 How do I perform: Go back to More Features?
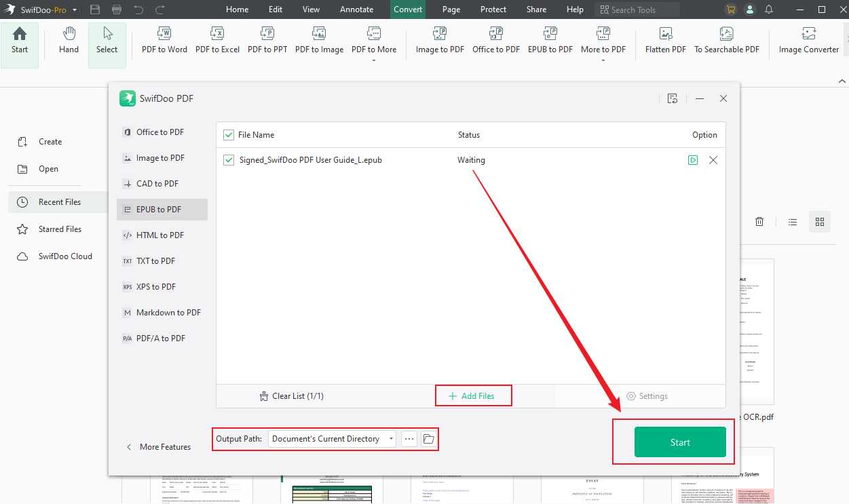point(158,447)
